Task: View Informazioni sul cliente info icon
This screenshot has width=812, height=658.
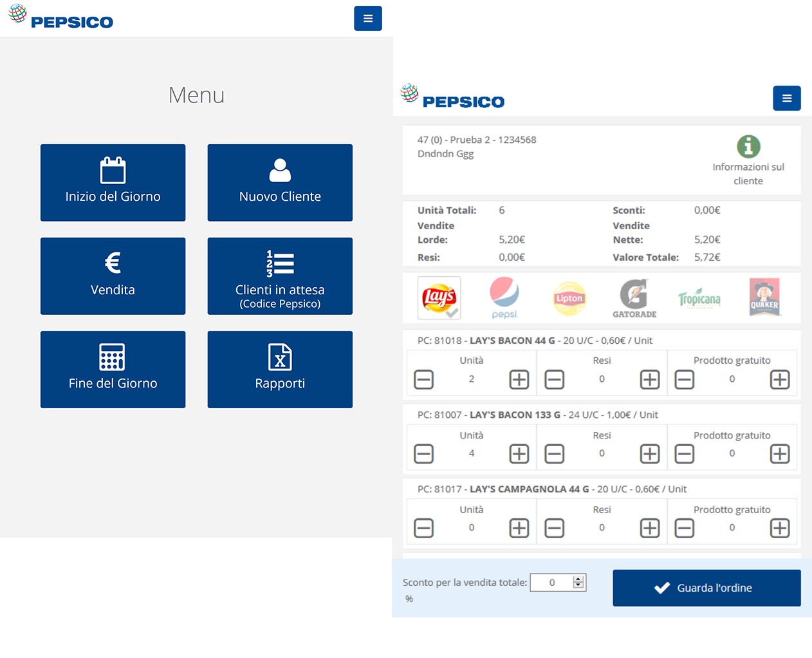Action: pos(748,147)
